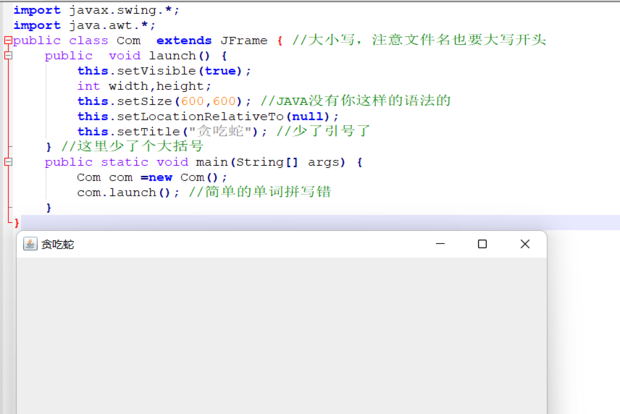Click the empty content pane of 贪吃蛇 window

point(282,336)
